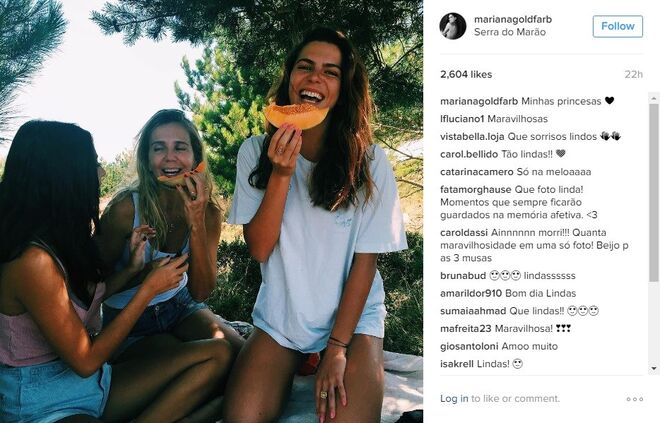Open the marianagoldfarb profile avatar
Viewport: 660px width, 423px height.
[452, 26]
